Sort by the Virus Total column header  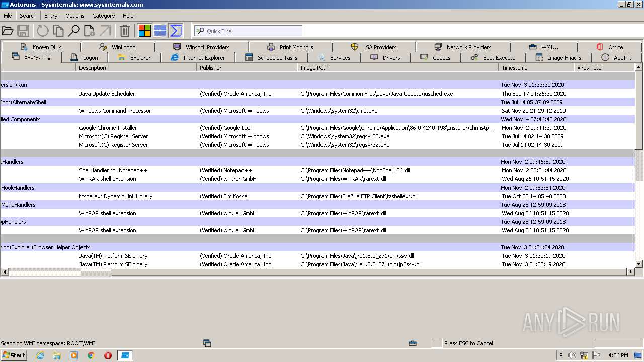coord(605,68)
